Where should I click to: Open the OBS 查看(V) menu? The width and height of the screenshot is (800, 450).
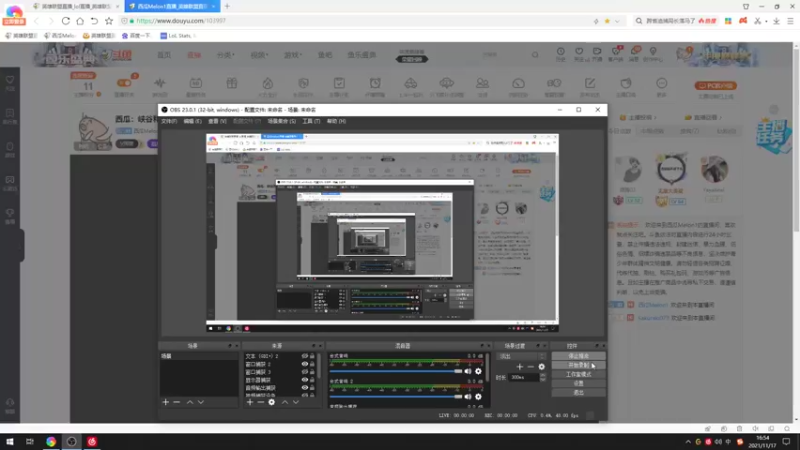(217, 121)
